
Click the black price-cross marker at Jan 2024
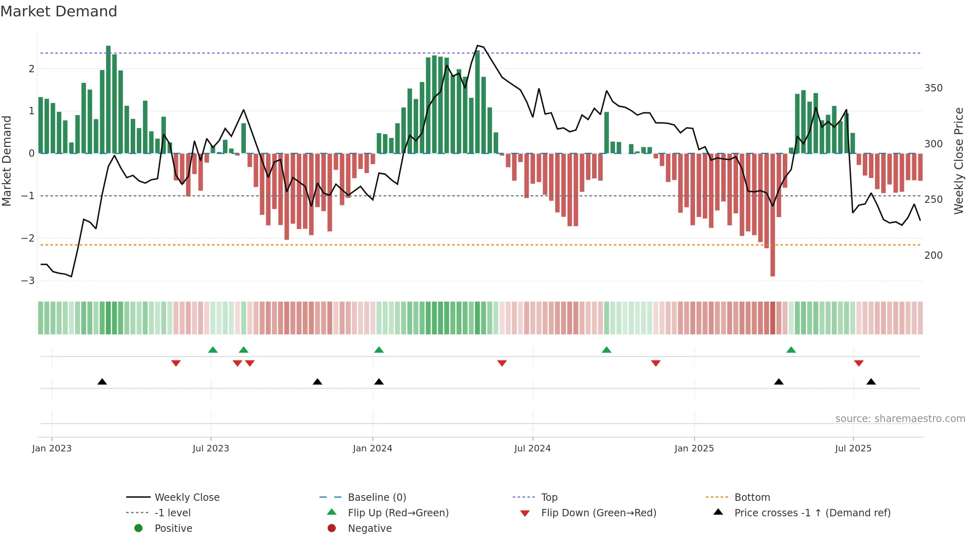click(379, 382)
